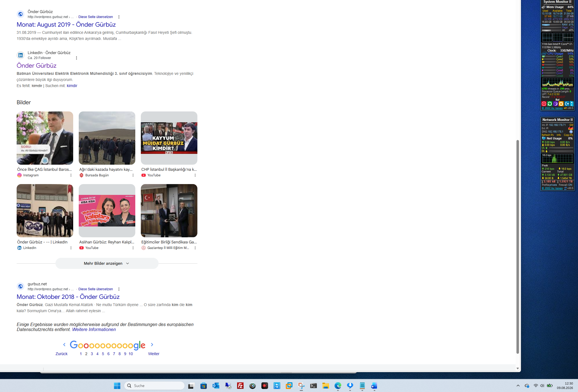
Task: Click the 'Weiter' pagination link
Action: pyautogui.click(x=154, y=354)
